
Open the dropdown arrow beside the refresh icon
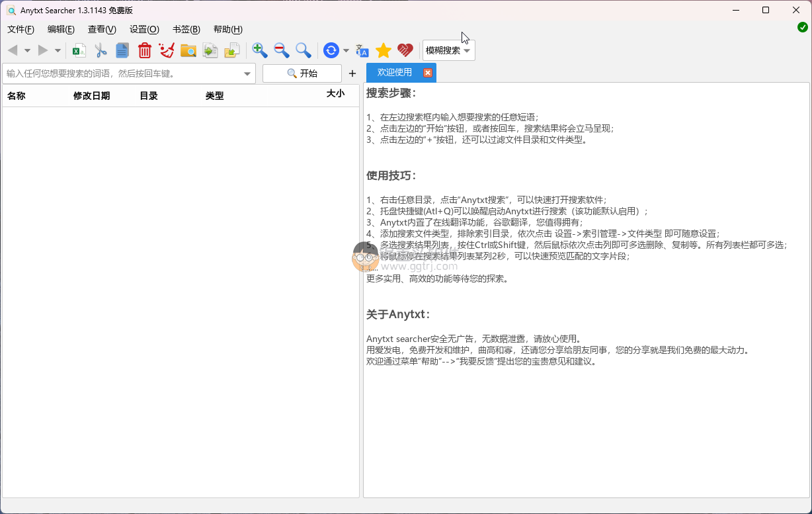click(x=346, y=50)
